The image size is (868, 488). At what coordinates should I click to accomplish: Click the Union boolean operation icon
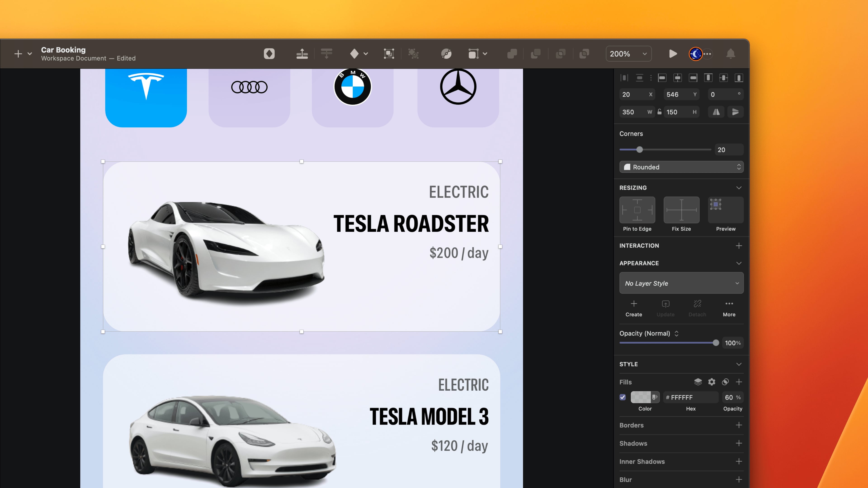512,54
